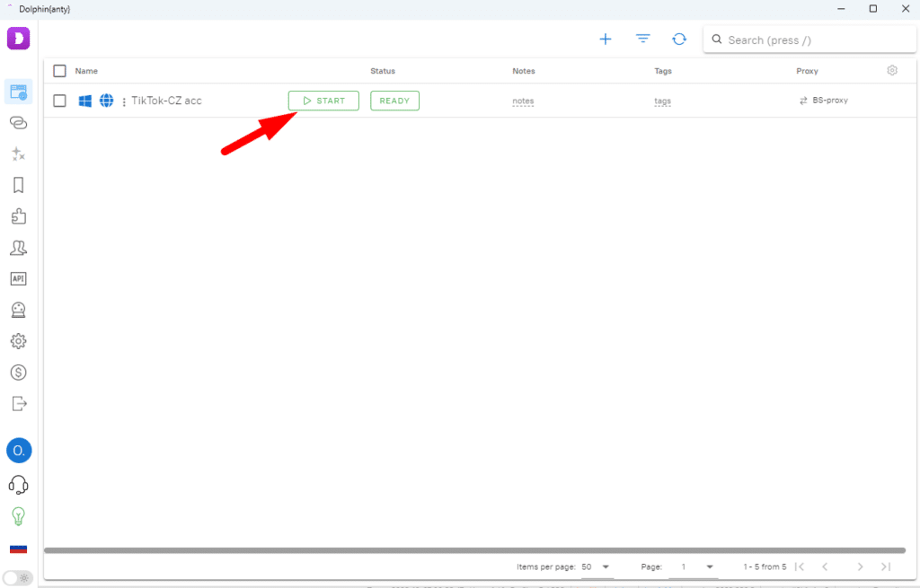920x588 pixels.
Task: Open the filter icon in top toolbar
Action: (643, 39)
